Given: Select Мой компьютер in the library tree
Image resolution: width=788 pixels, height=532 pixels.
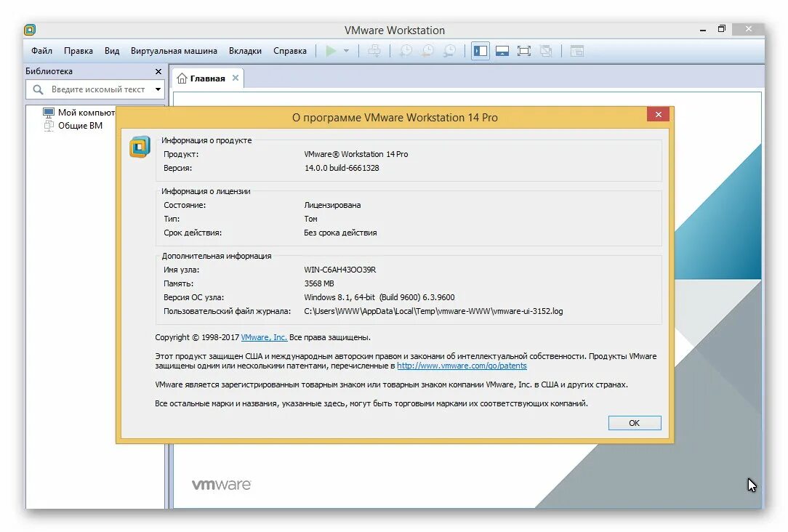Looking at the screenshot, I should [x=87, y=113].
